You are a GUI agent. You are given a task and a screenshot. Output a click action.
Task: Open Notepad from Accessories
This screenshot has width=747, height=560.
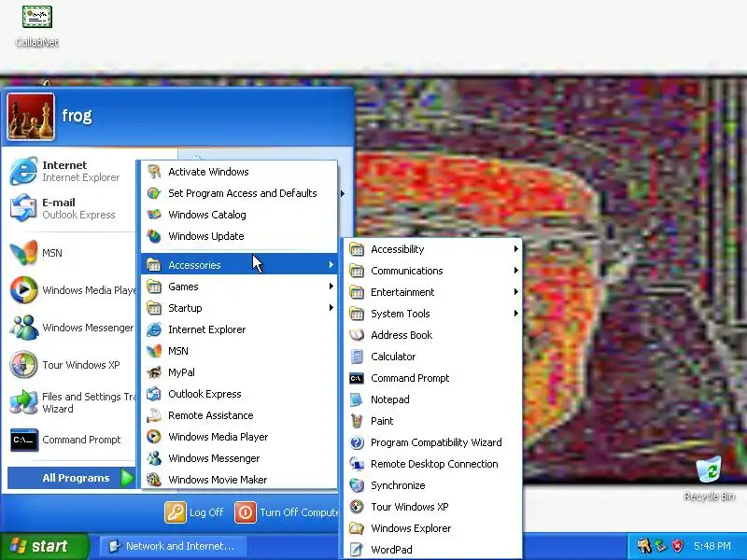432,399
